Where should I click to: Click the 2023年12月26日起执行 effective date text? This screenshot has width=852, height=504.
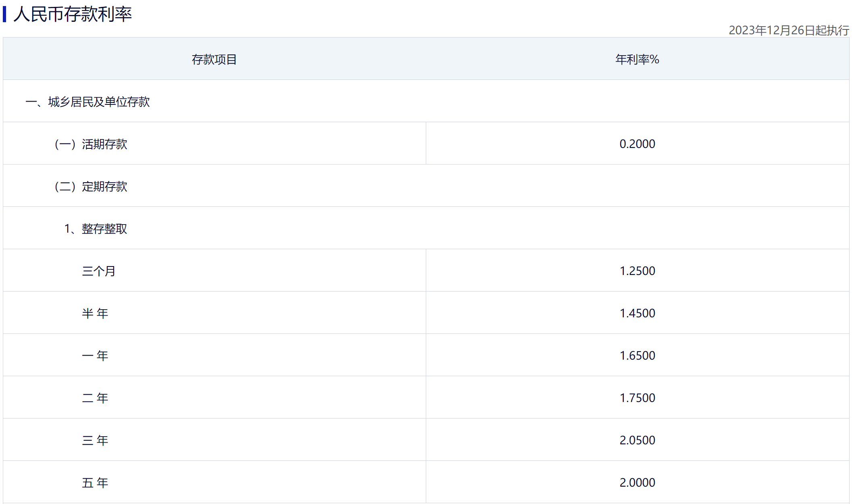click(x=788, y=30)
